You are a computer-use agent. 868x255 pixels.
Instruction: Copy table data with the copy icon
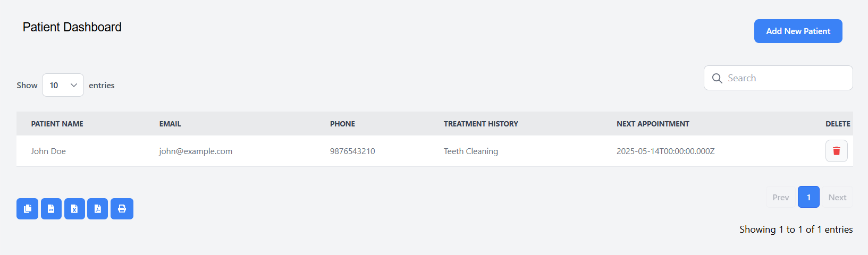tap(27, 209)
